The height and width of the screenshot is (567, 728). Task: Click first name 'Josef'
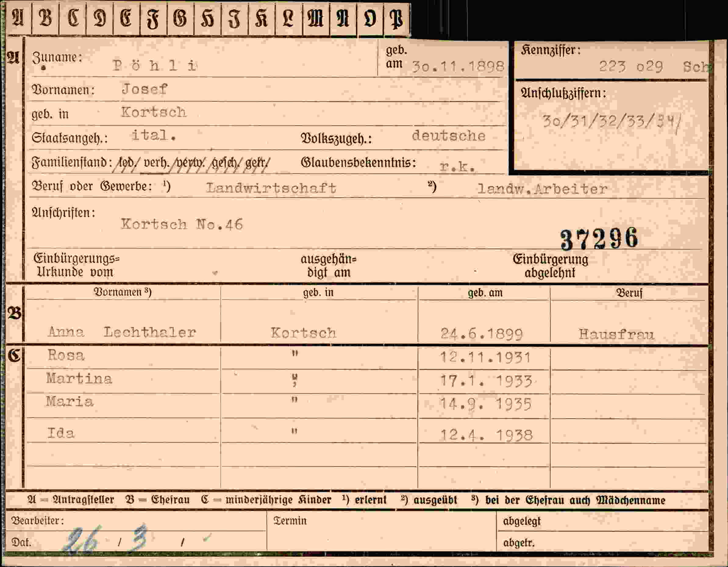click(144, 89)
